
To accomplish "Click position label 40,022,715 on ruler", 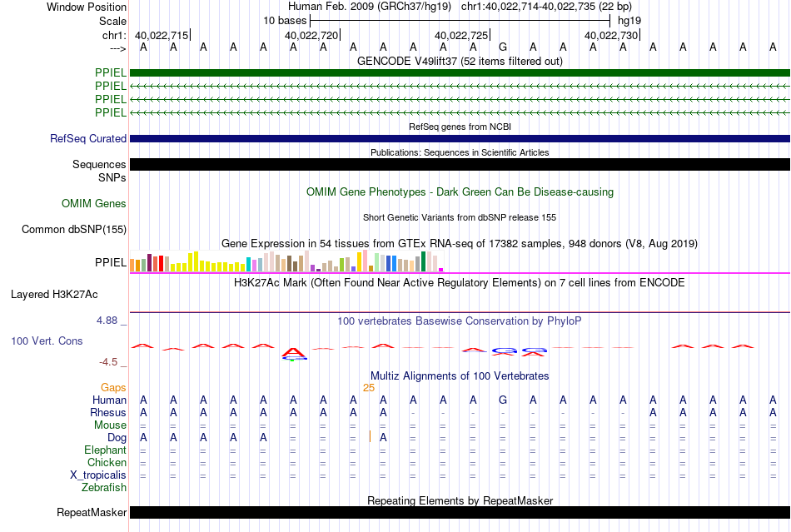I will click(x=162, y=35).
